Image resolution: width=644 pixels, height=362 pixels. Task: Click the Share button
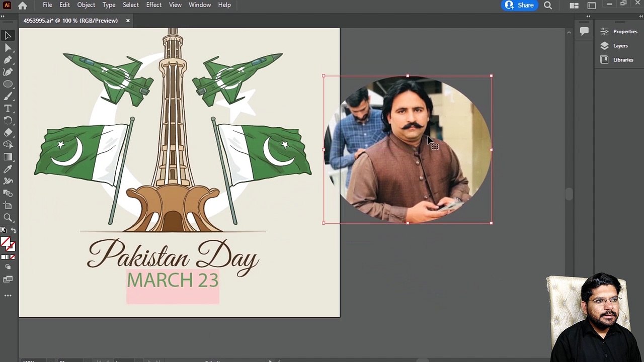point(519,5)
